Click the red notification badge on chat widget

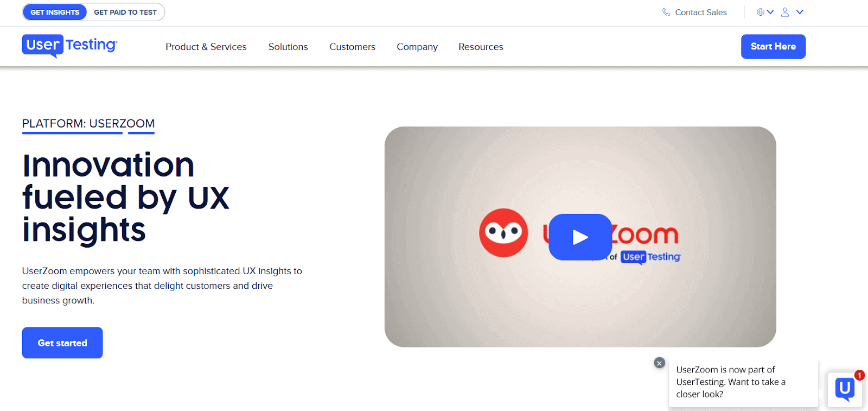[859, 375]
